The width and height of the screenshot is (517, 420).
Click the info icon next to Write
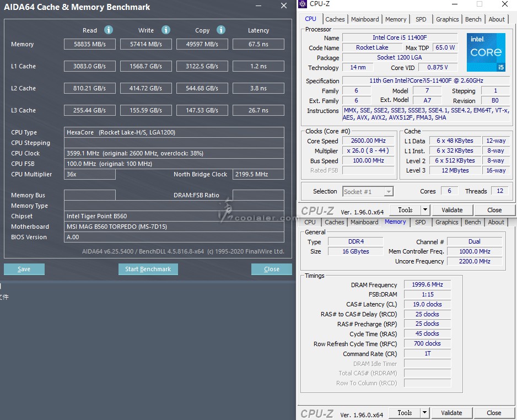pyautogui.click(x=166, y=30)
